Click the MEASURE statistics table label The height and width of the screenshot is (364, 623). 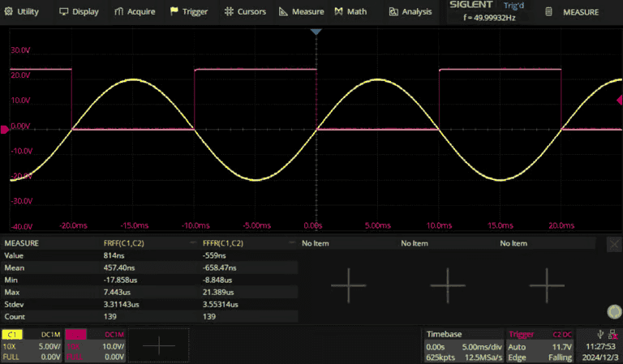[x=21, y=243]
